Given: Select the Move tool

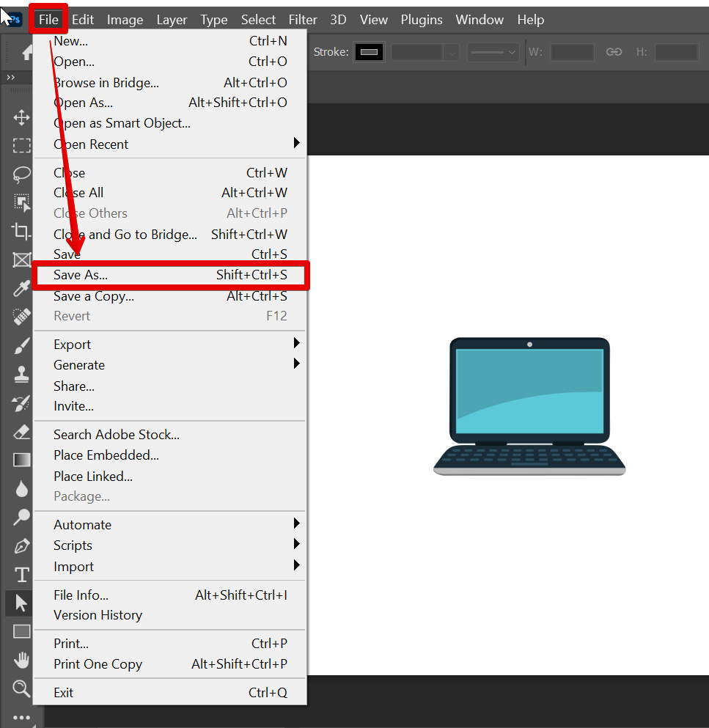Looking at the screenshot, I should coord(21,117).
